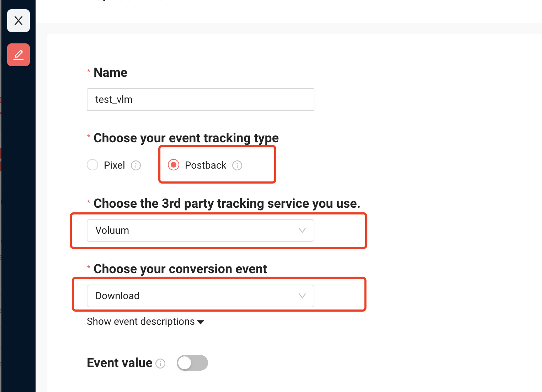The height and width of the screenshot is (392, 542).
Task: Select the Postback radio button
Action: [174, 165]
